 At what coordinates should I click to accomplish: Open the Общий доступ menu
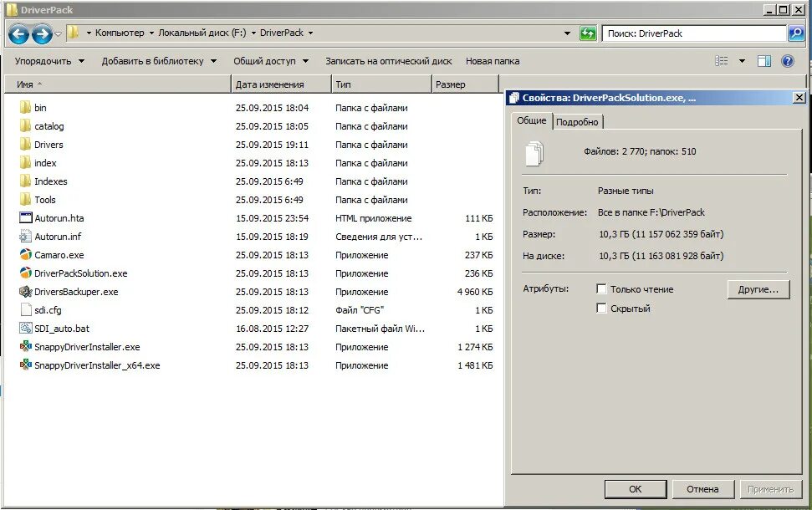point(271,61)
